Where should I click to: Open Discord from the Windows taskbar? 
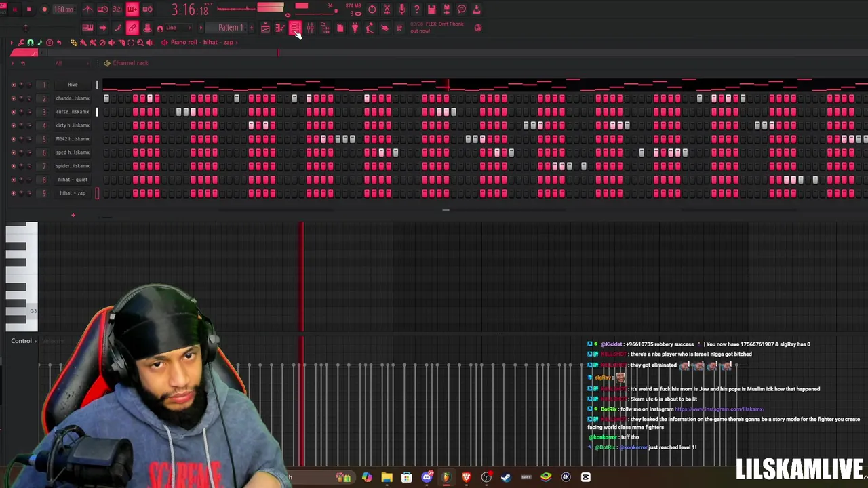tap(427, 477)
